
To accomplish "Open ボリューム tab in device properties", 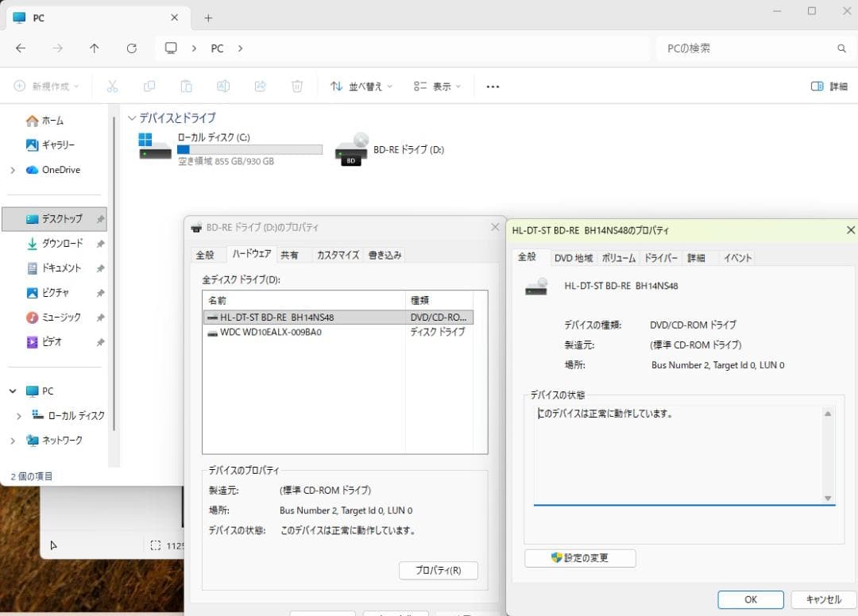I will pyautogui.click(x=619, y=258).
